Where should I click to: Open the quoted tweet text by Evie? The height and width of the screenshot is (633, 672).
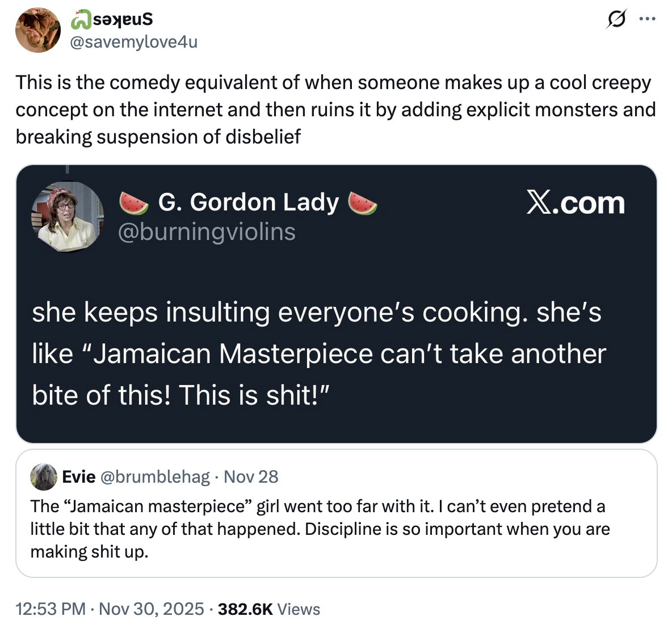pyautogui.click(x=320, y=529)
